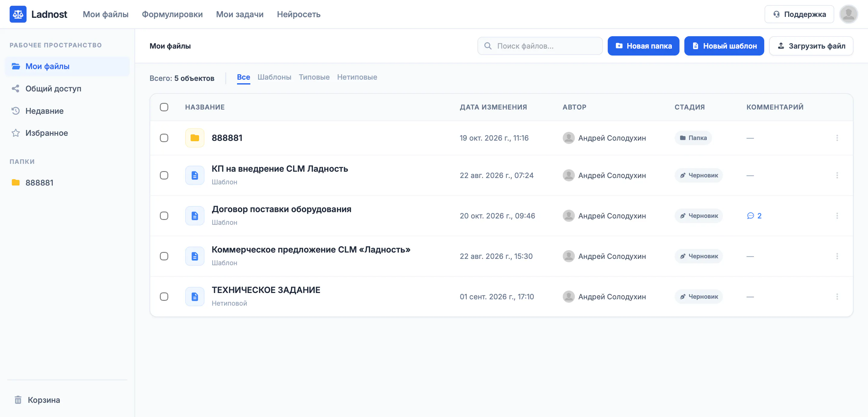Click share icon beside Общий доступ
Screen dimensions: 868x417
(15, 89)
